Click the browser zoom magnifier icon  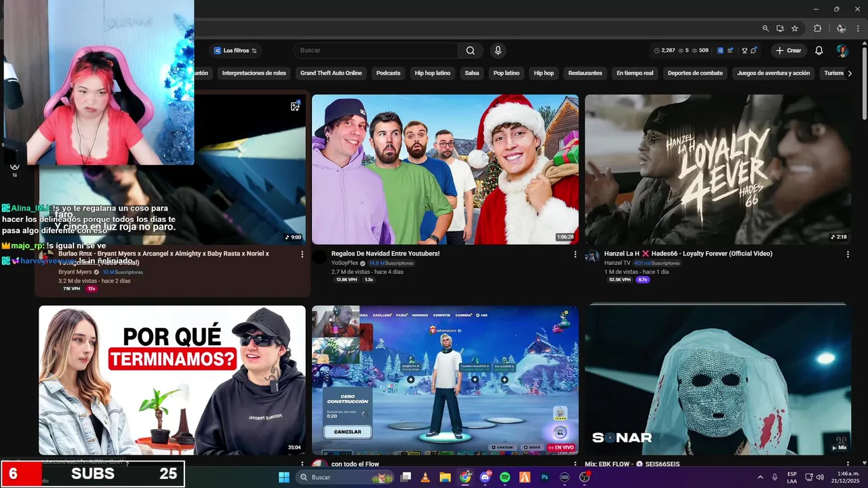(x=766, y=28)
